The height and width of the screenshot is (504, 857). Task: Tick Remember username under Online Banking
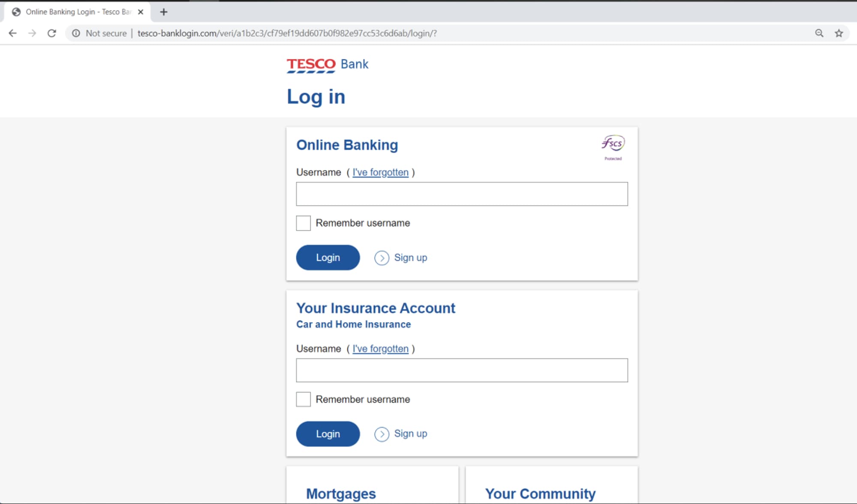(x=304, y=223)
